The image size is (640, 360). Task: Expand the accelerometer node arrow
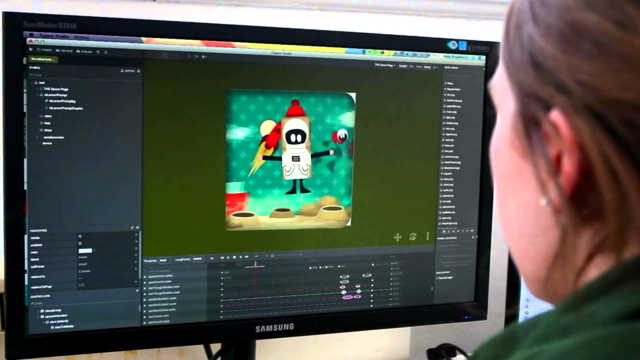[x=38, y=137]
